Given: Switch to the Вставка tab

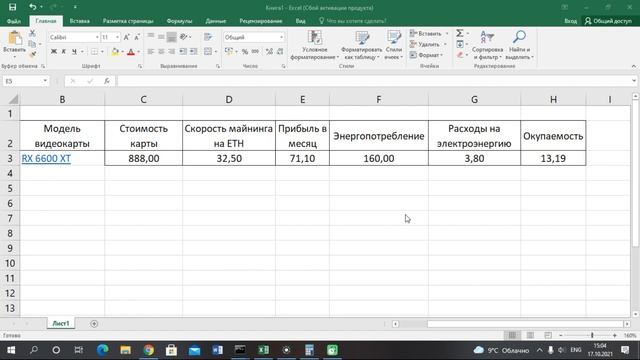Looking at the screenshot, I should pyautogui.click(x=79, y=21).
